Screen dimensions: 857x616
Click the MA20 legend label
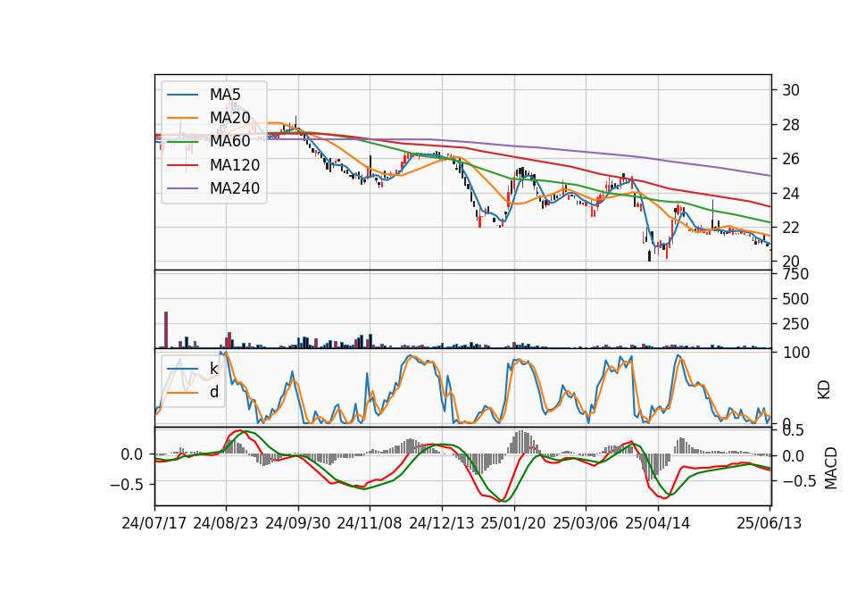(230, 118)
